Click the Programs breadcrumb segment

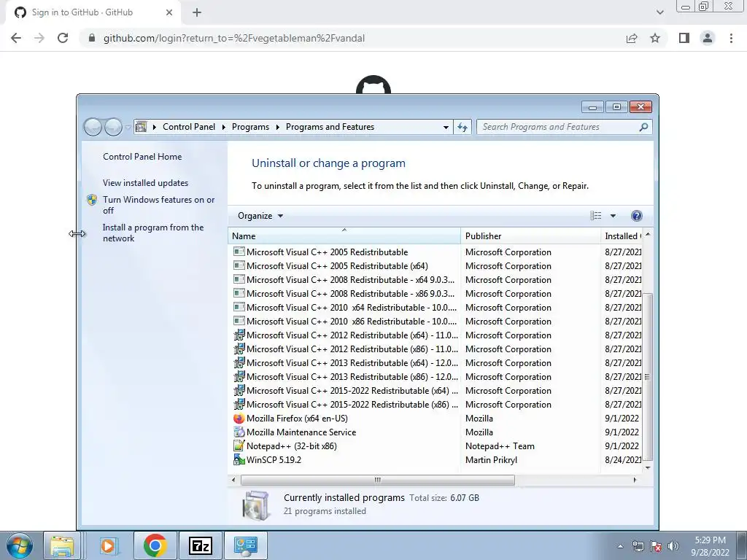click(x=250, y=127)
